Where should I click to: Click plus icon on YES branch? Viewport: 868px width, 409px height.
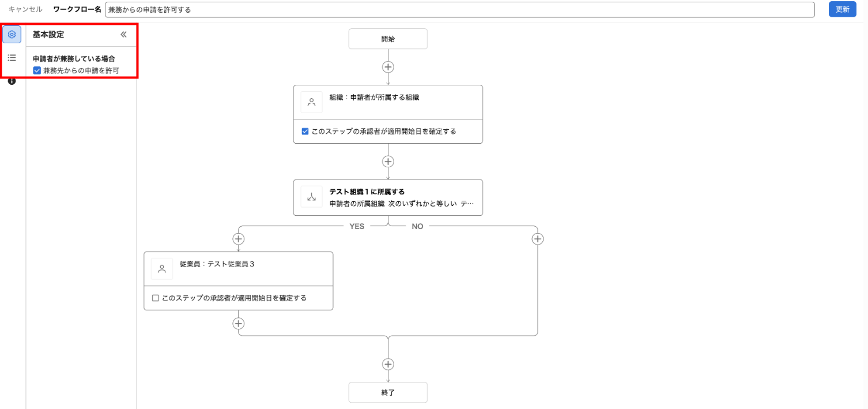239,239
